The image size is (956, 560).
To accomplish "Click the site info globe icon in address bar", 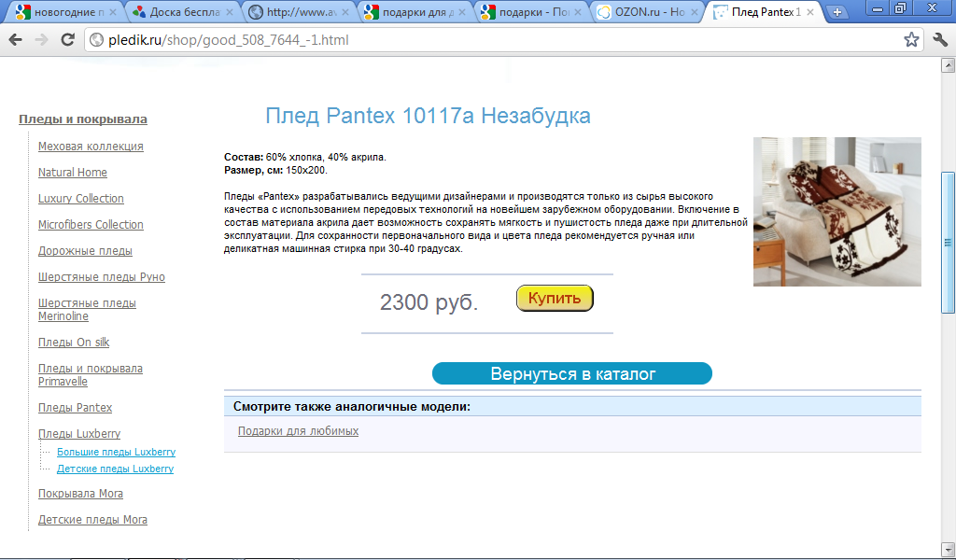I will pos(96,39).
